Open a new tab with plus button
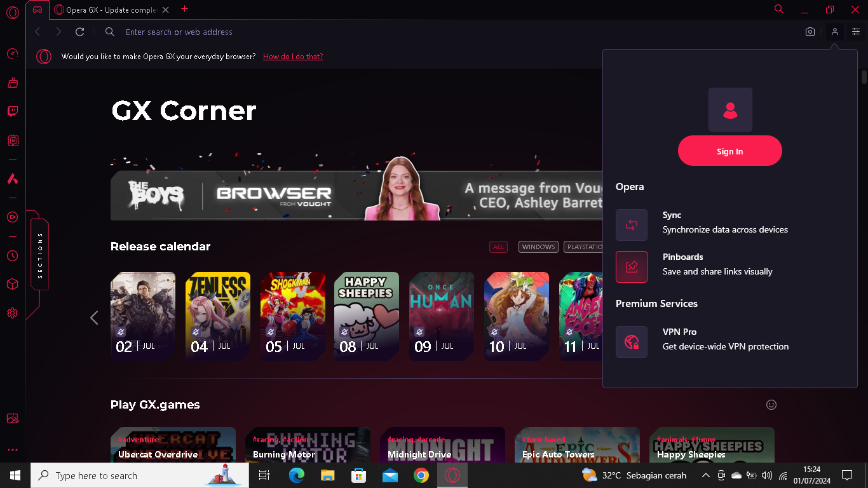This screenshot has height=488, width=868. [x=185, y=9]
